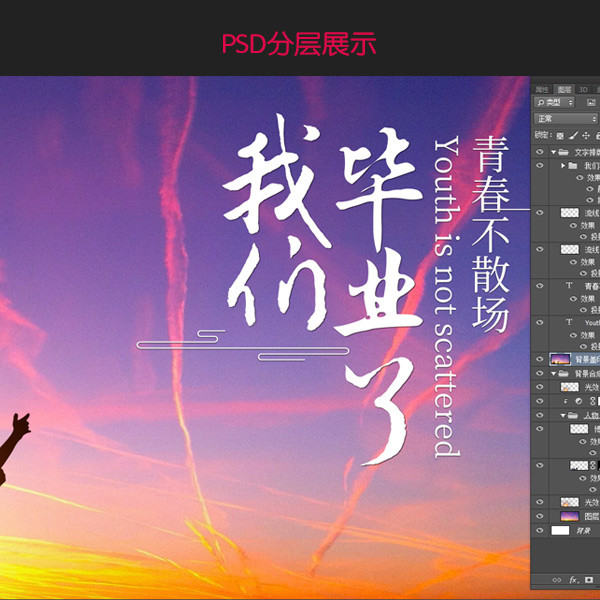Select the 背景 layer name

coord(584,530)
